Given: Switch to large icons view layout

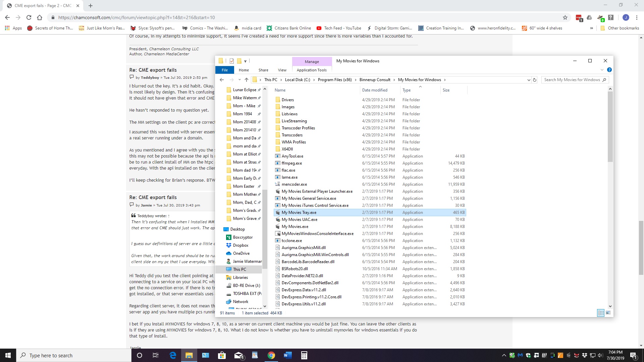Looking at the screenshot, I should coord(608,313).
